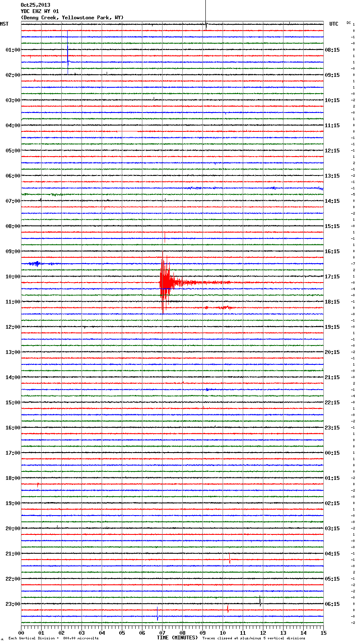Click the TIME (MINUTES) axis title

click(x=177, y=638)
